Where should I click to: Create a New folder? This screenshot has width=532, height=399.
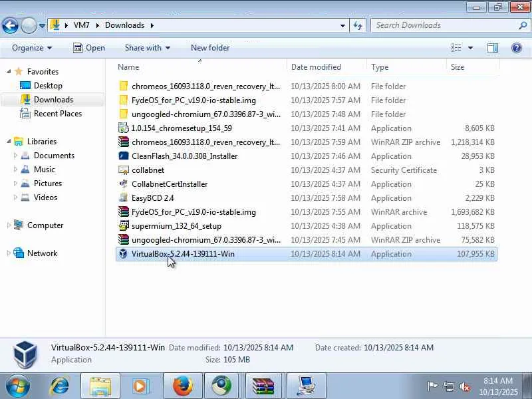click(210, 48)
